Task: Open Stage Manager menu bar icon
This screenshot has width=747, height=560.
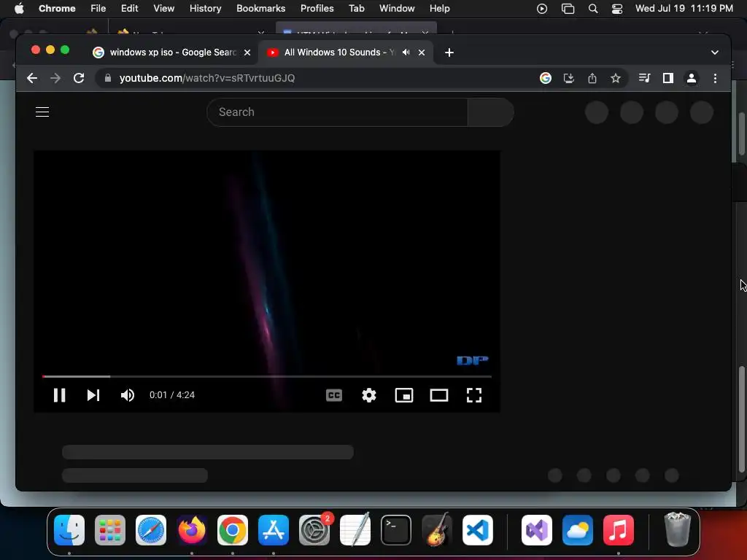Action: click(568, 9)
